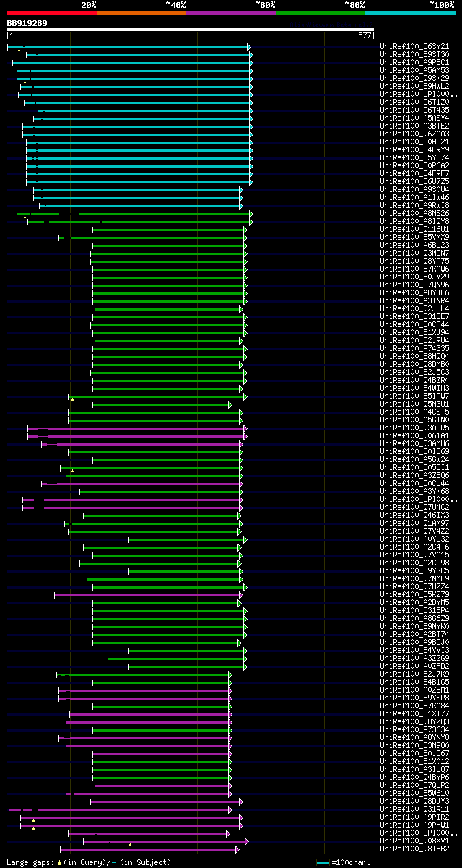Screen dimensions: 462x868
Task: Open UniRef100_B5VXX9 hit
Action: click(416, 237)
